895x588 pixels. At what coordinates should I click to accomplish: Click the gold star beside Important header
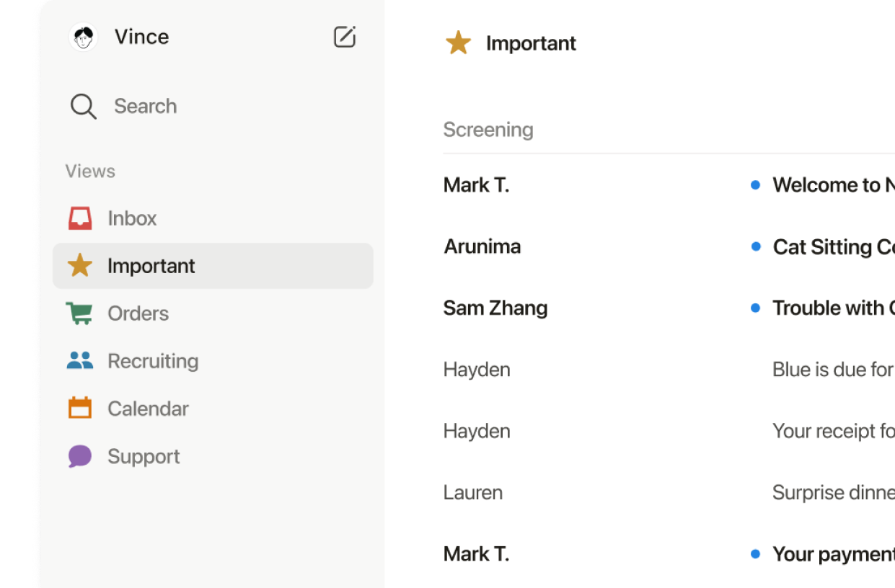click(x=458, y=43)
